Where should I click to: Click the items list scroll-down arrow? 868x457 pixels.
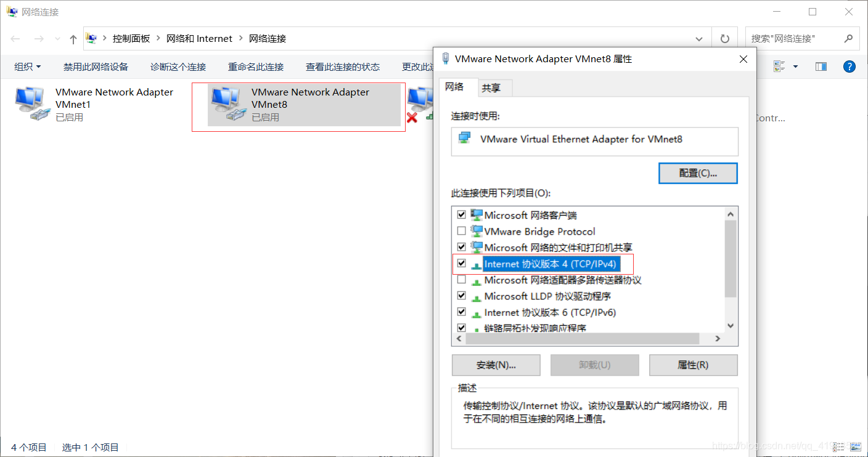[x=731, y=326]
